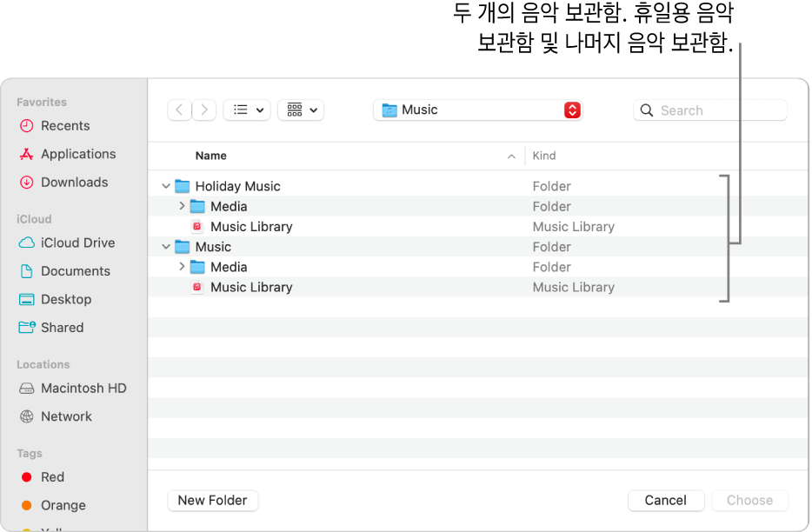Select the Red tag dot
The height and width of the screenshot is (532, 812).
point(26,477)
